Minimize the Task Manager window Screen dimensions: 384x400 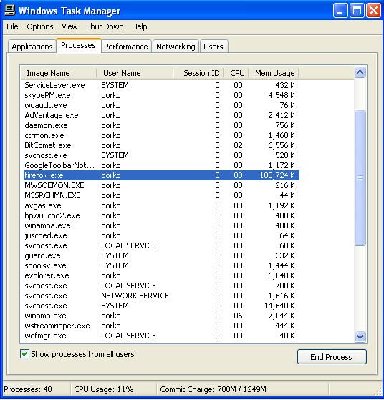(340, 11)
